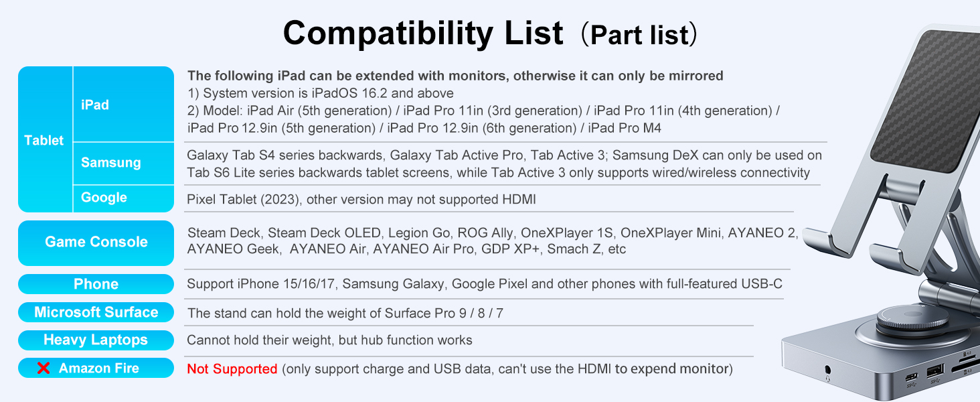Click the "Compatibility List" heading
Image resolution: width=980 pixels, height=402 pixels.
(x=423, y=33)
